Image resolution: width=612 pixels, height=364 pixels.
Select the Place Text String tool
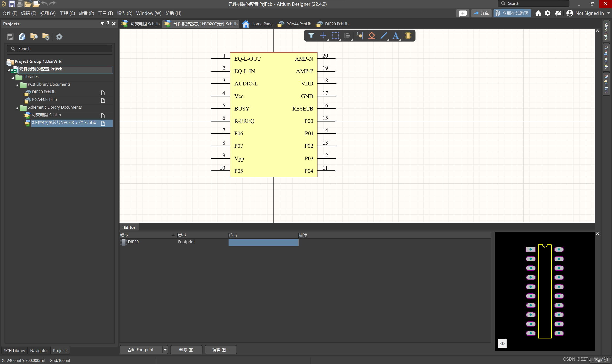[x=396, y=36]
